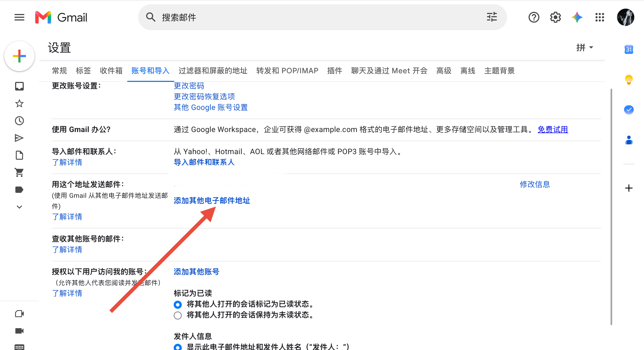Click 了解详情 under 导入邮件和联系人

67,162
